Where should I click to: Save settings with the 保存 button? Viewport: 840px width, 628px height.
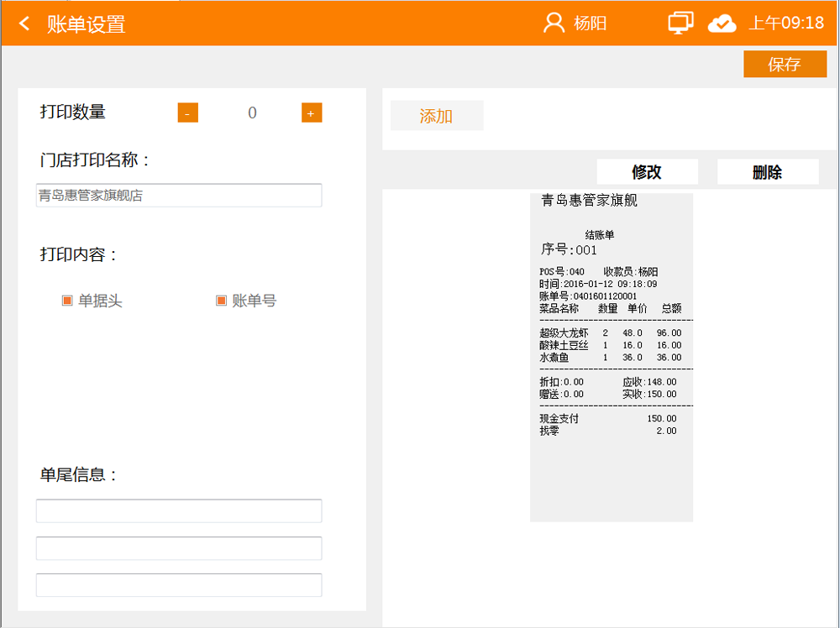785,65
